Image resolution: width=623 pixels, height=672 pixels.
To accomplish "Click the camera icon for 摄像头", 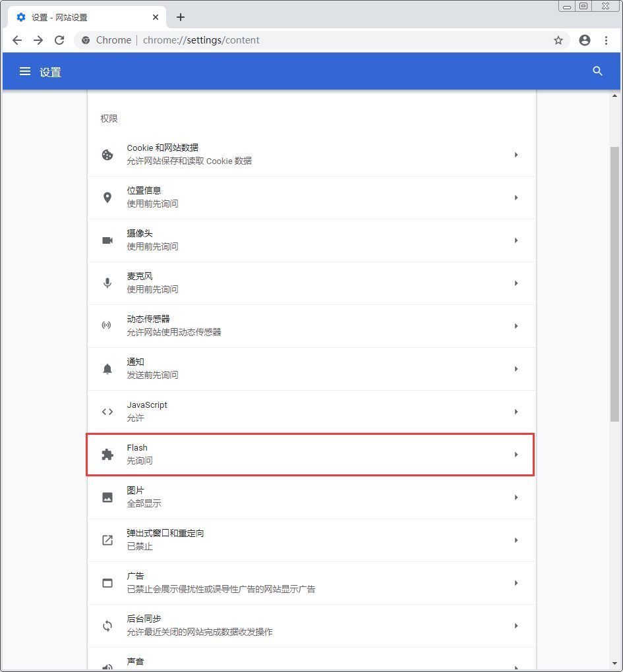I will [x=107, y=240].
